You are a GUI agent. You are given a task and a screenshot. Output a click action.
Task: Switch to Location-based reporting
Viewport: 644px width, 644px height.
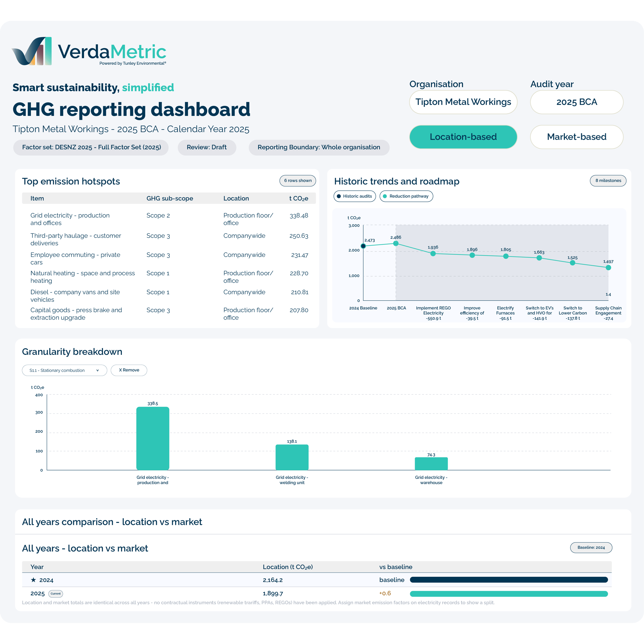463,137
